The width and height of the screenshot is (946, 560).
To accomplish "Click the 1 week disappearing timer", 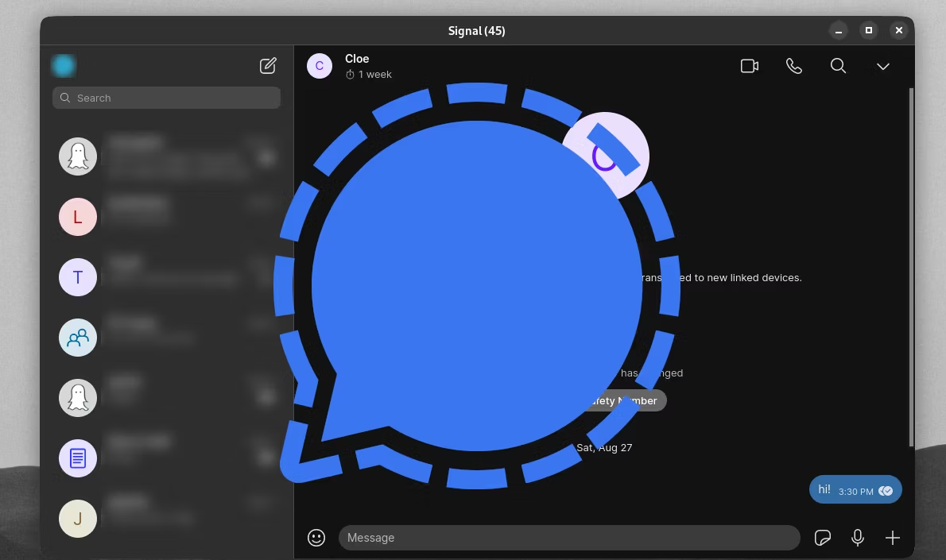I will tap(369, 74).
